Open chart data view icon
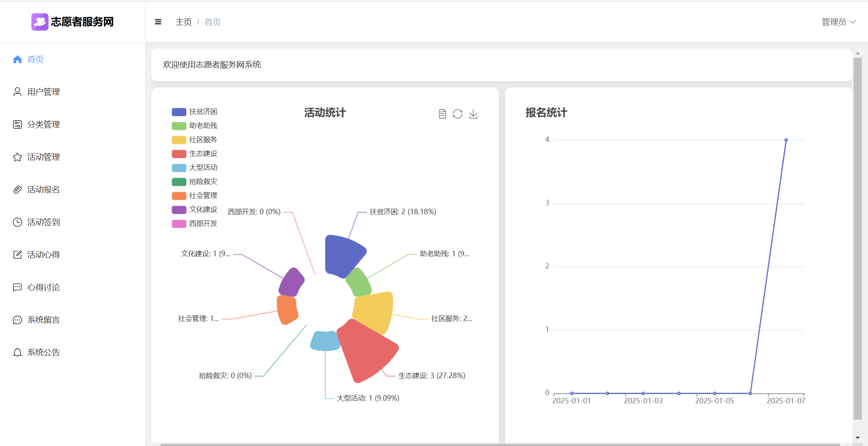The image size is (868, 446). (443, 114)
